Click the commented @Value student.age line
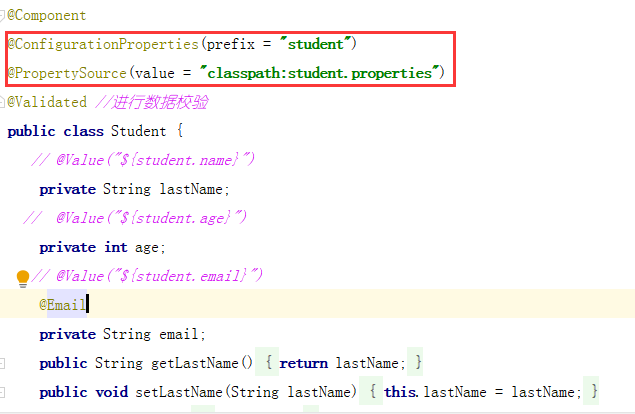 click(x=135, y=218)
